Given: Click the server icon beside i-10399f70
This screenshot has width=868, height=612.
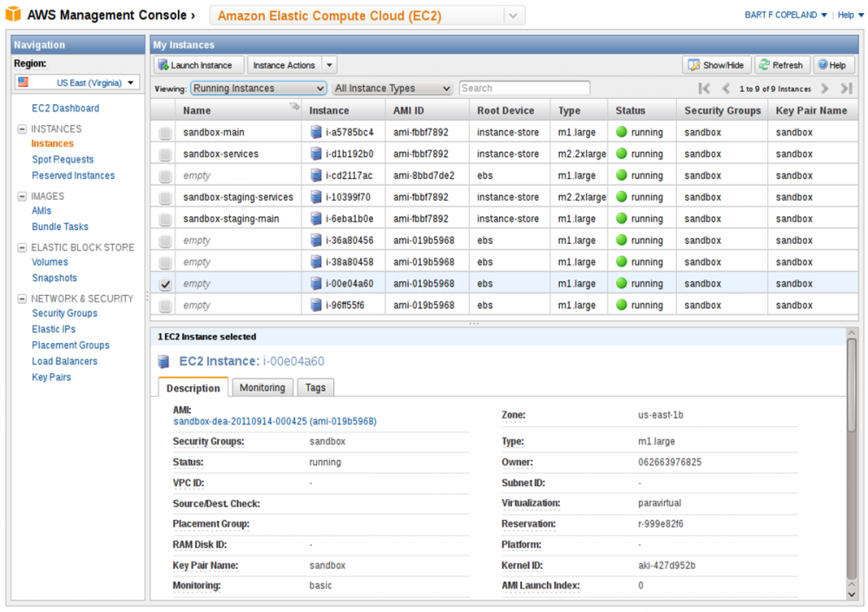Looking at the screenshot, I should point(316,196).
